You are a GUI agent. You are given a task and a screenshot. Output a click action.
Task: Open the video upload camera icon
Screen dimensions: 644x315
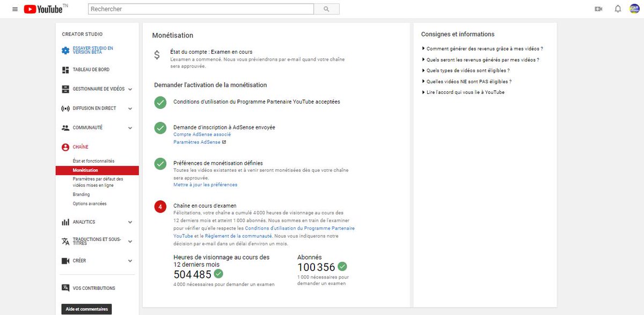598,9
